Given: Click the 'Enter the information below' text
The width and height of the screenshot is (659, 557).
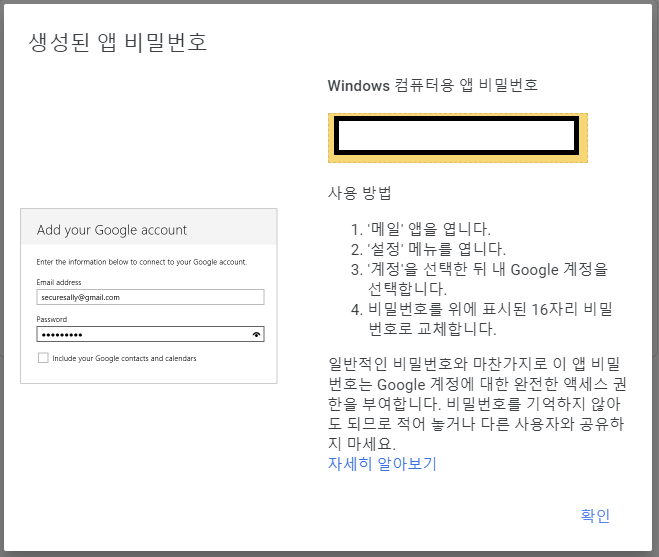Looking at the screenshot, I should [142, 262].
